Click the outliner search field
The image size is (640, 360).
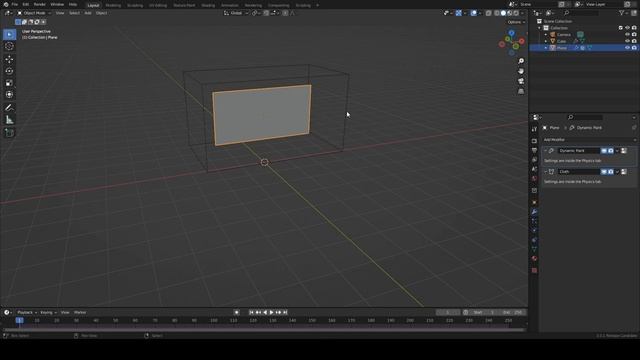pyautogui.click(x=580, y=13)
